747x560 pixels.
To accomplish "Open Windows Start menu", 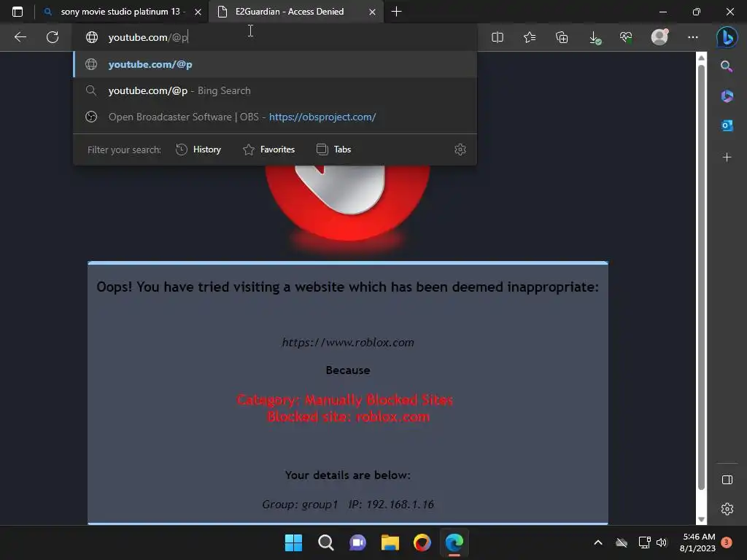I will pos(293,542).
